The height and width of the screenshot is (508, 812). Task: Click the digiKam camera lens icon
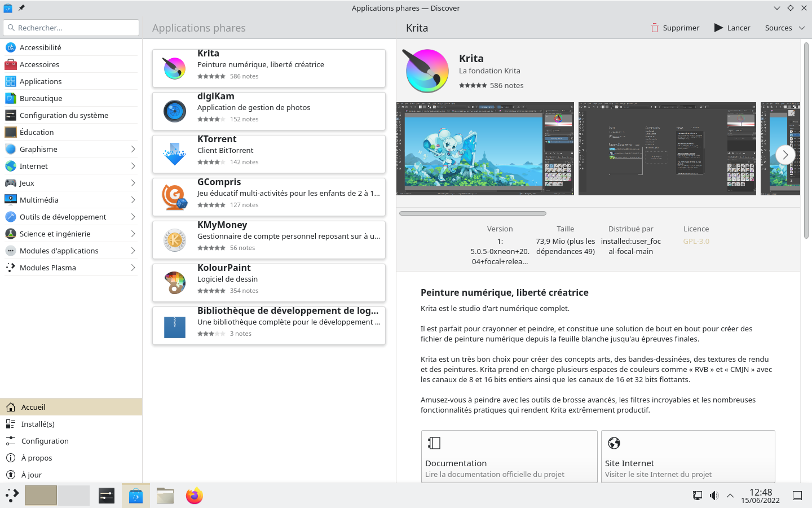coord(174,111)
